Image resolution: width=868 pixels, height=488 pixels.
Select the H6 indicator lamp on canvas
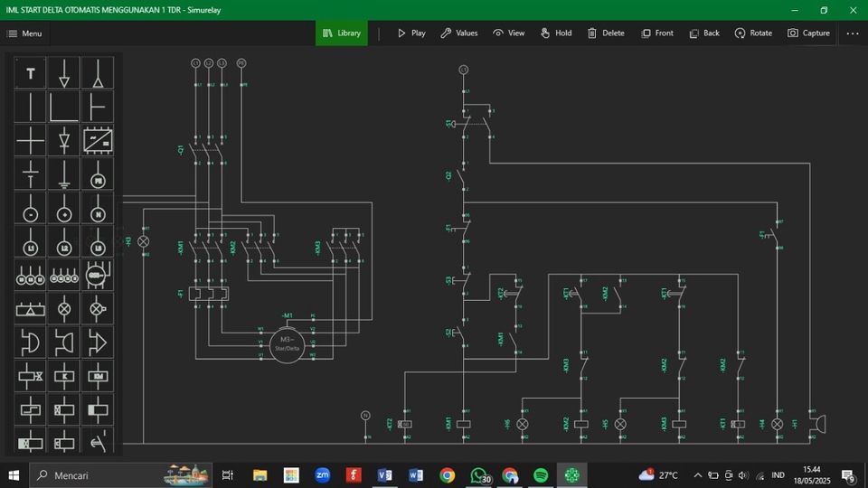tap(522, 425)
